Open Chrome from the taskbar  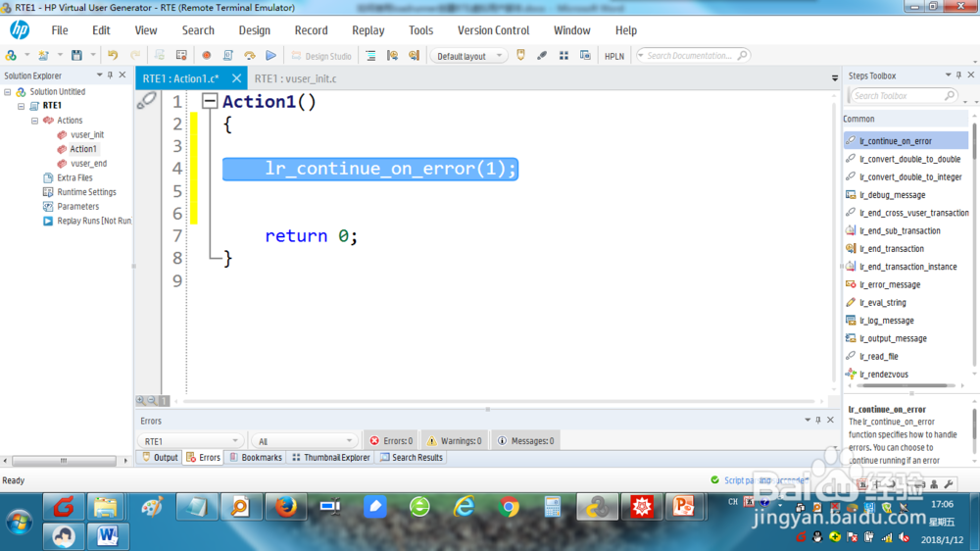coord(509,506)
